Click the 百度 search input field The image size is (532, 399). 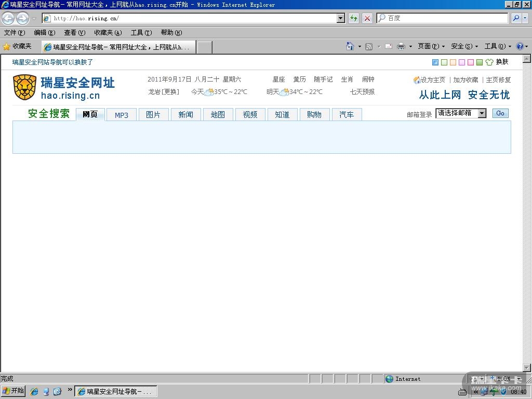coord(443,18)
